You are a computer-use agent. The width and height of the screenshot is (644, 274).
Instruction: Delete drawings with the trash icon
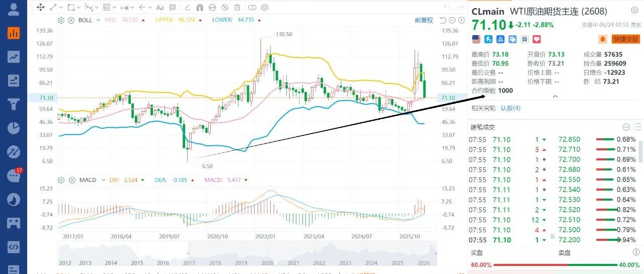click(238, 8)
